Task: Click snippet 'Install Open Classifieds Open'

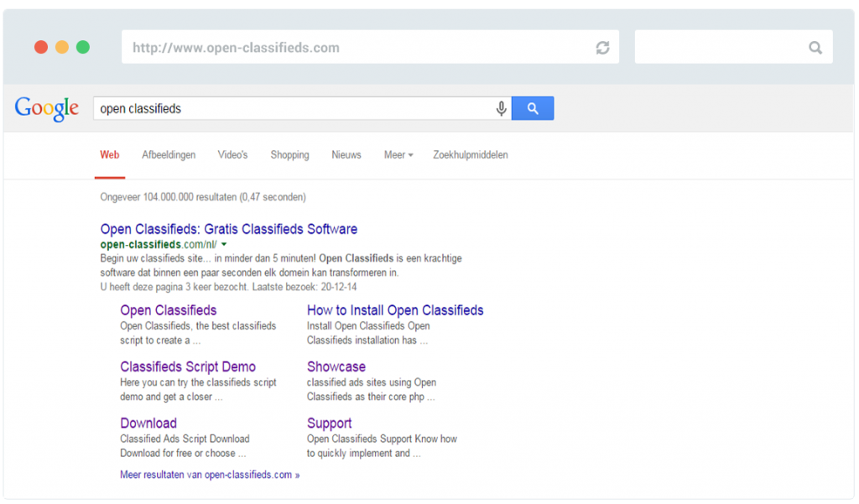Action: 368,325
